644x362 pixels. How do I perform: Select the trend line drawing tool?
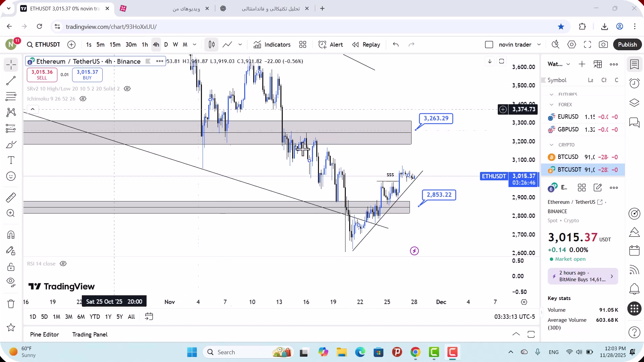(11, 80)
